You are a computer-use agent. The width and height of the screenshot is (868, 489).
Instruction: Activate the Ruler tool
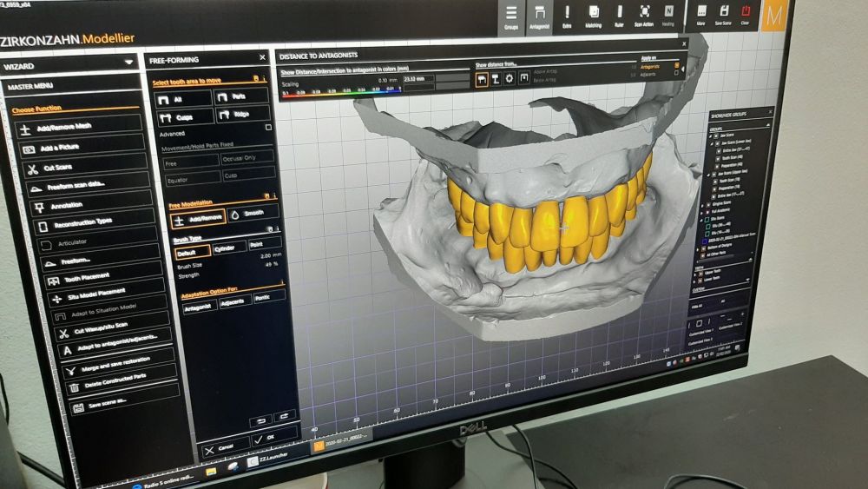[x=620, y=16]
